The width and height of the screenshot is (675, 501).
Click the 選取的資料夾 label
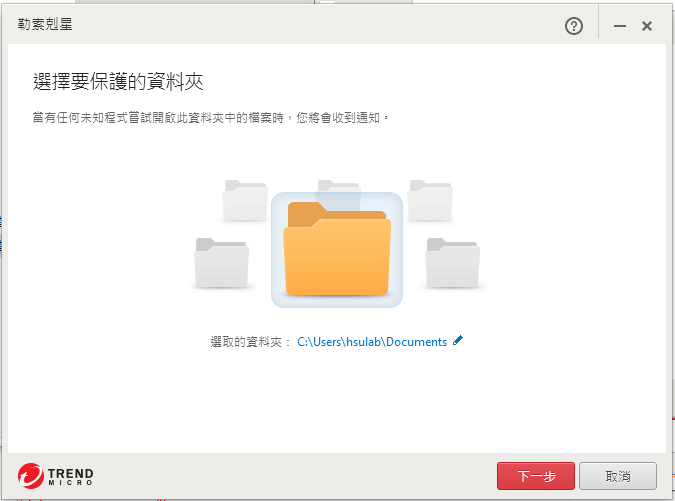(246, 342)
